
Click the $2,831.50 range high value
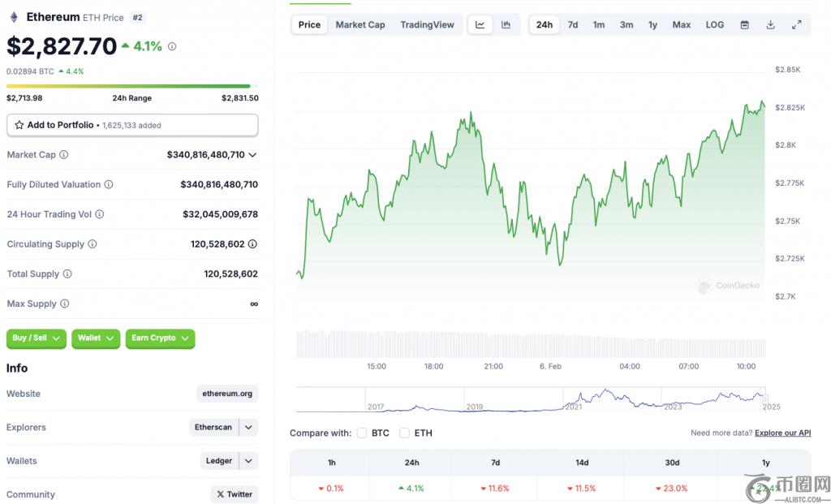click(240, 98)
